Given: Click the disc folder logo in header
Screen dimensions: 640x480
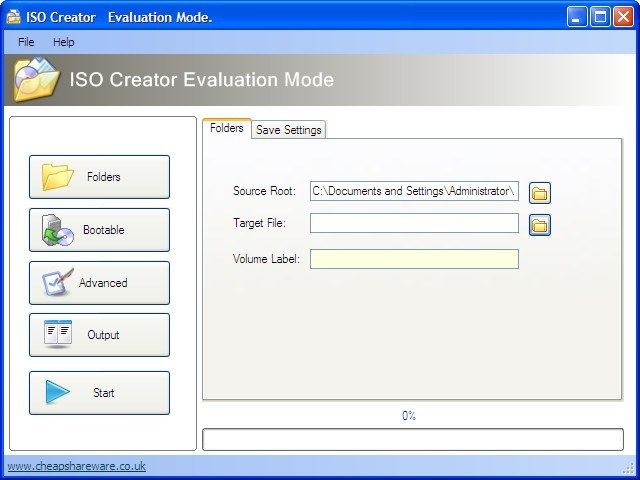Looking at the screenshot, I should pyautogui.click(x=36, y=80).
